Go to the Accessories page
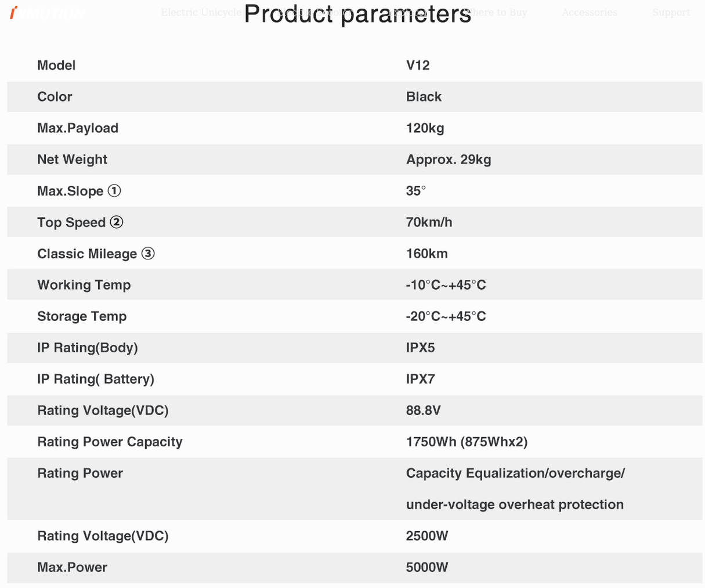 click(590, 12)
